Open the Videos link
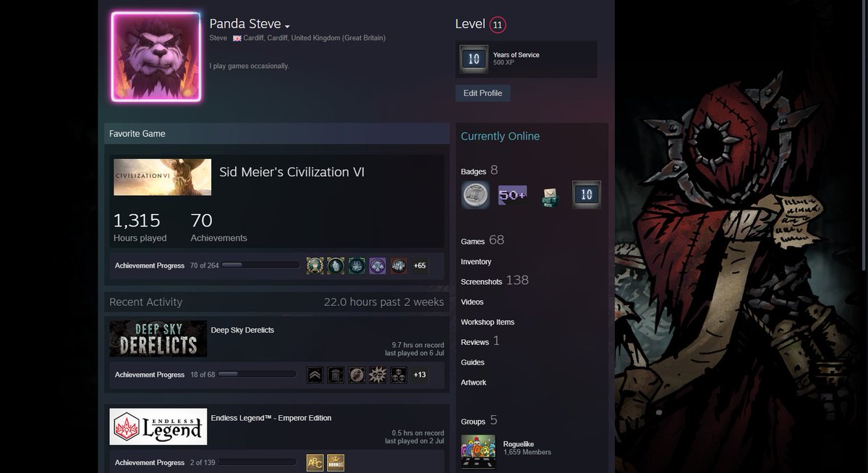Viewport: 868px width, 473px height. click(472, 302)
